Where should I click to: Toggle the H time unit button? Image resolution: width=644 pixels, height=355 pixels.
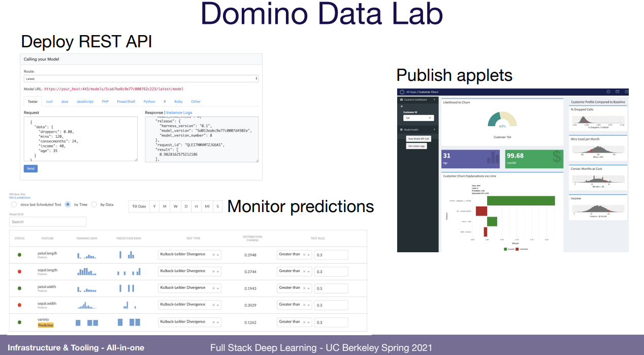click(x=196, y=206)
